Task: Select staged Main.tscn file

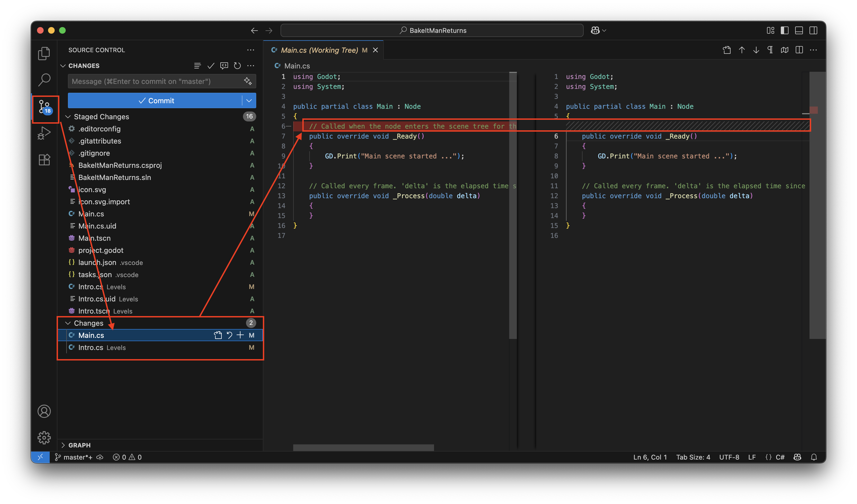Action: point(160,238)
